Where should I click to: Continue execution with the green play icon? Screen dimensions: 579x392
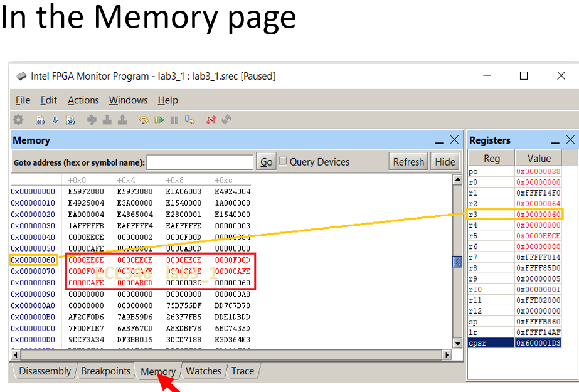click(x=159, y=119)
